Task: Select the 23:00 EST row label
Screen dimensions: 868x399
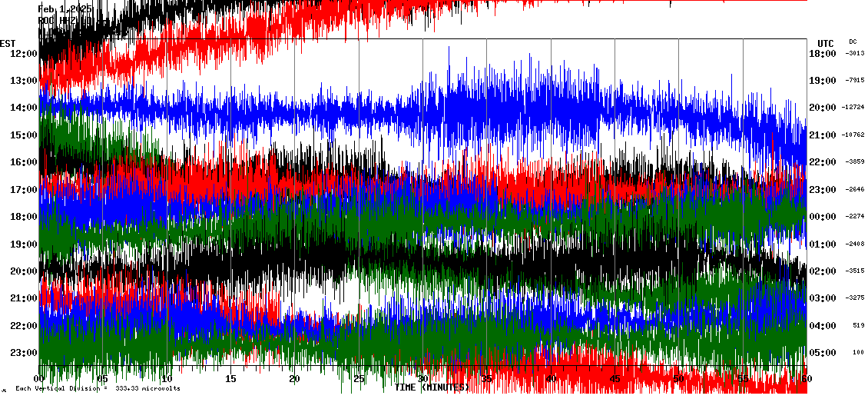Action: (x=24, y=353)
